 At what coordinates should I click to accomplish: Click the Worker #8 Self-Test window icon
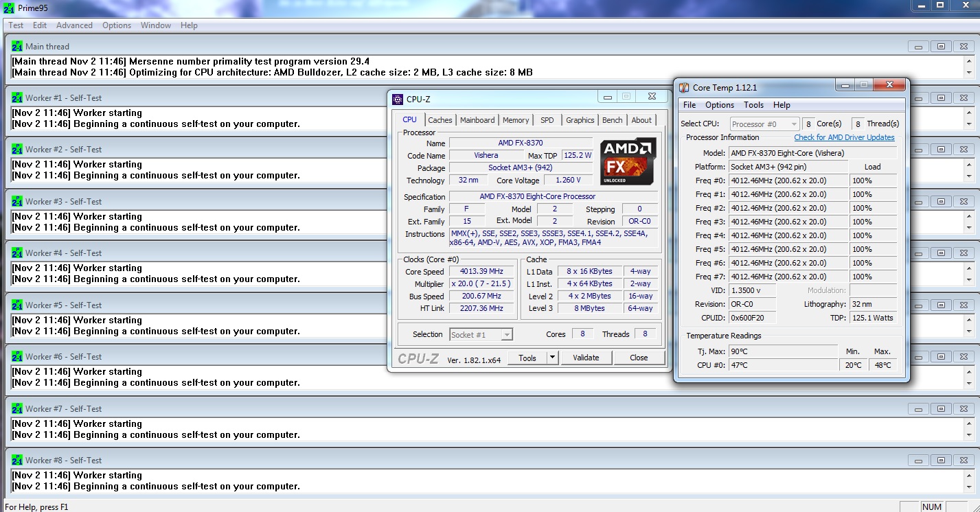[x=17, y=461]
